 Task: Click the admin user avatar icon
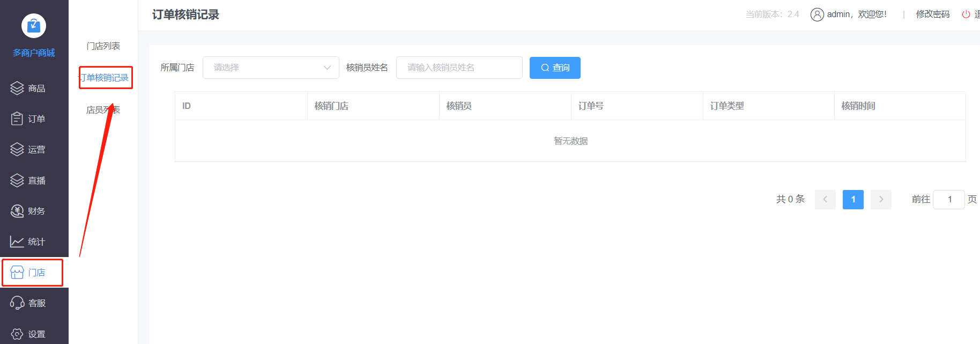(x=817, y=14)
